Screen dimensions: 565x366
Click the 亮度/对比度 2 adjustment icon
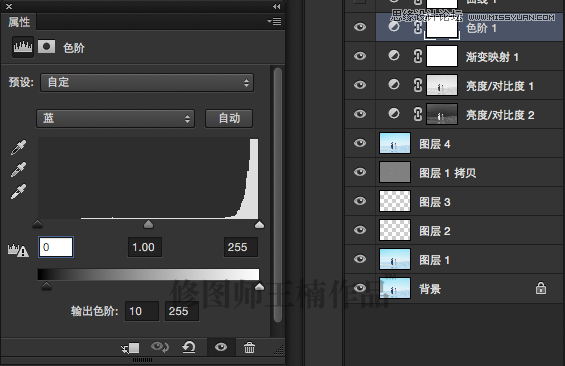tap(394, 113)
